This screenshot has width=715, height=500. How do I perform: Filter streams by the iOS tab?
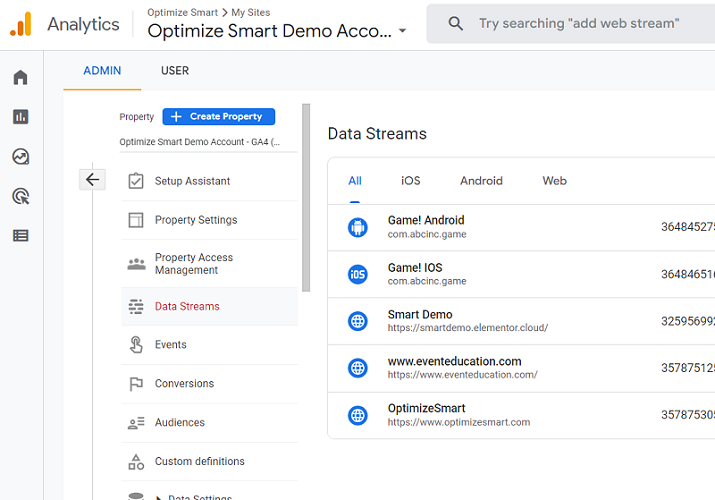[x=411, y=181]
